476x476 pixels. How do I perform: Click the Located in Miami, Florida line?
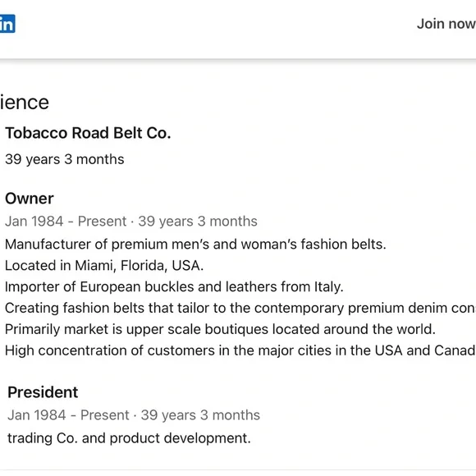(104, 266)
